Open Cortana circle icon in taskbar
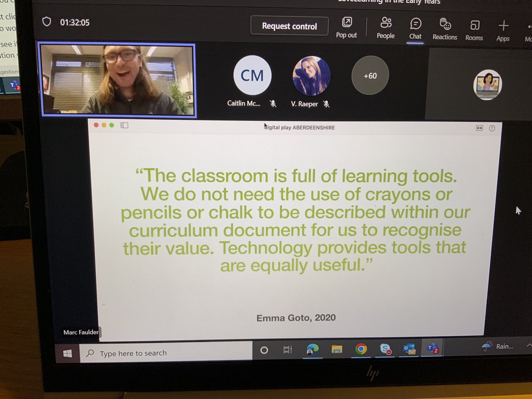532x399 pixels. 264,350
